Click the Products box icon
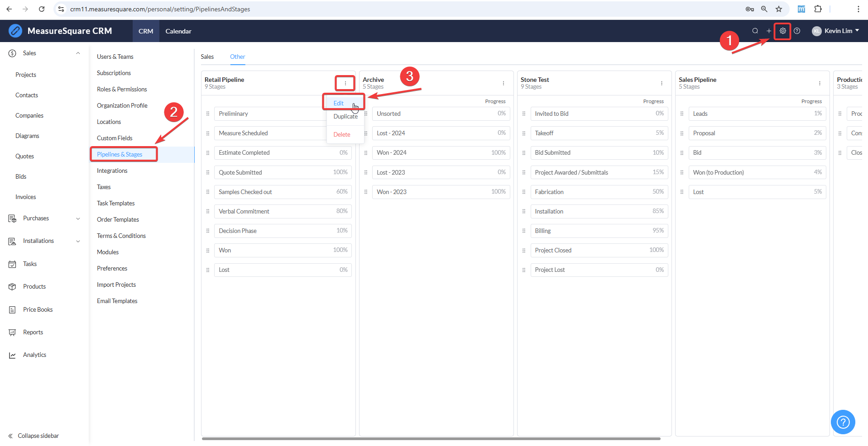 [12, 287]
